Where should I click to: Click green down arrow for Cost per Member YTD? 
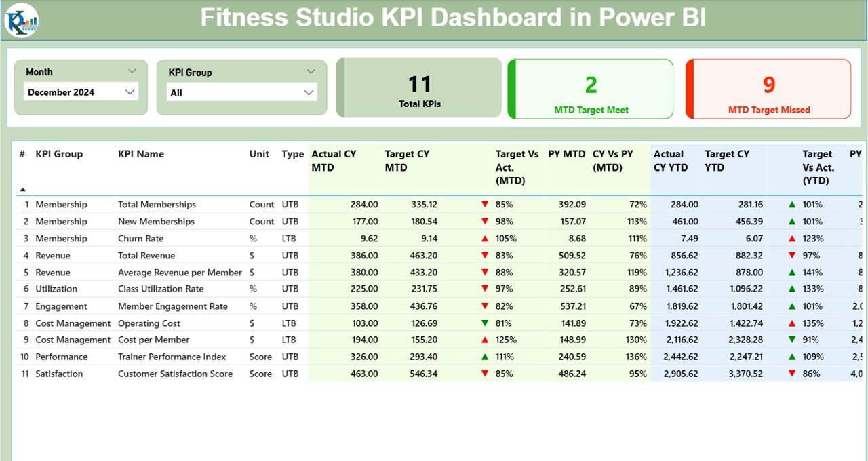(x=792, y=340)
